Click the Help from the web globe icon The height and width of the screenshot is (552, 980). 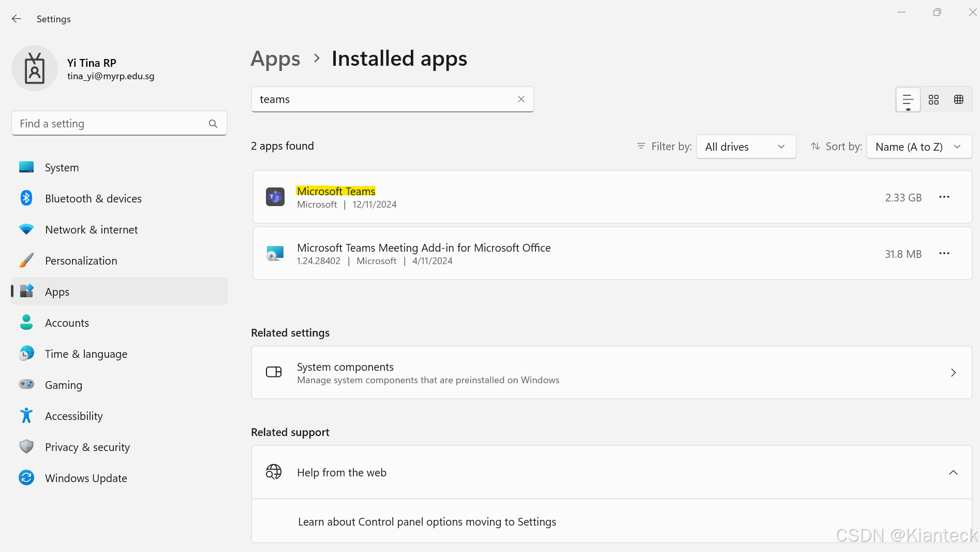pyautogui.click(x=274, y=472)
